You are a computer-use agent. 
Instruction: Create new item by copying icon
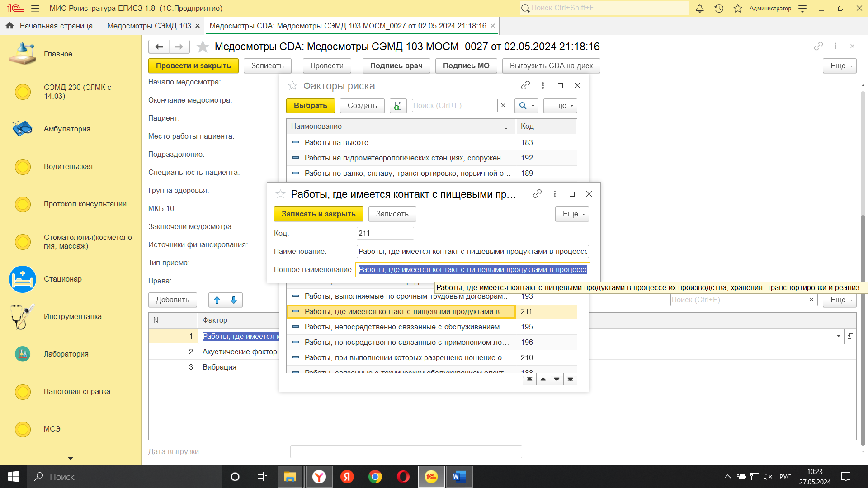coord(398,106)
